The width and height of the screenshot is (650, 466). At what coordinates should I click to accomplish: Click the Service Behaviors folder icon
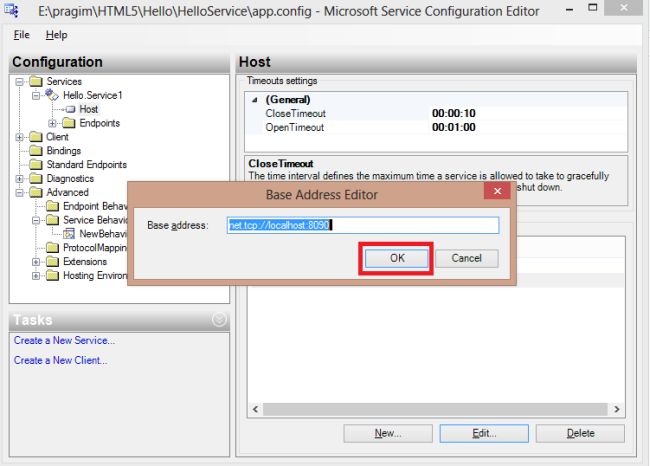point(52,220)
